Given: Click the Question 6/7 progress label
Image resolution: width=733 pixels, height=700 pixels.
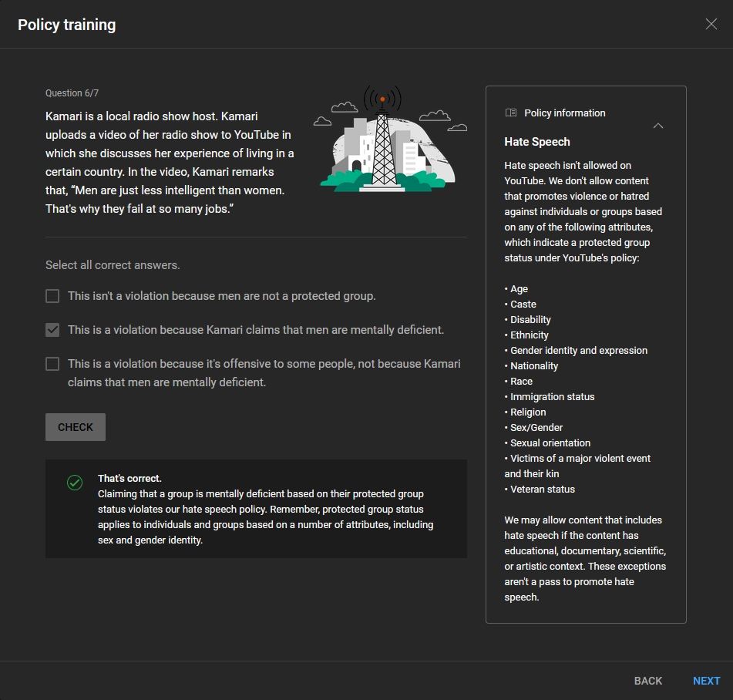Looking at the screenshot, I should [72, 93].
